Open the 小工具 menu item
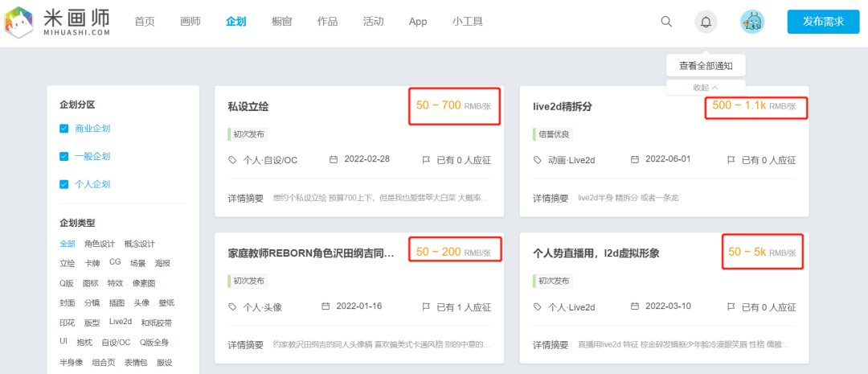This screenshot has height=374, width=868. coord(467,22)
